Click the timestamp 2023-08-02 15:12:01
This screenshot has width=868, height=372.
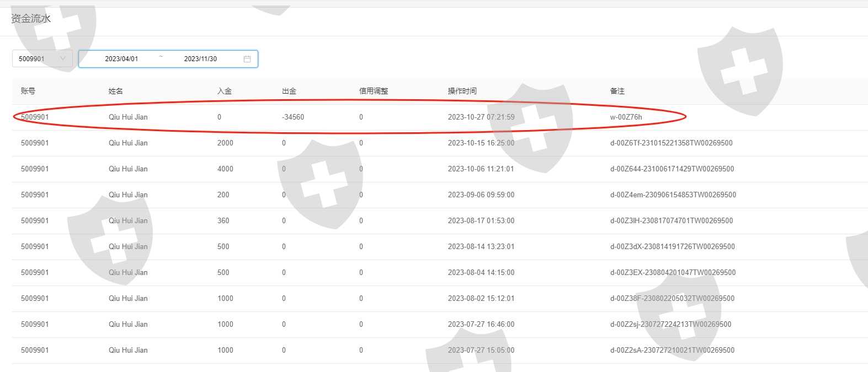pos(481,298)
